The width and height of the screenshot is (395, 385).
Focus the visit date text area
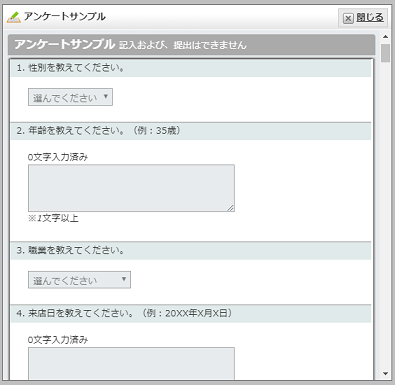(131, 364)
